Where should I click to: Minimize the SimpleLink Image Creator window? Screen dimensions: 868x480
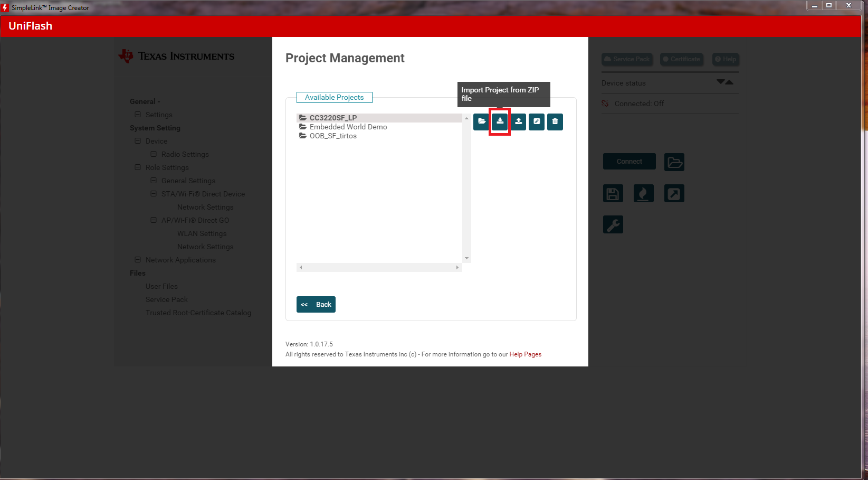814,5
